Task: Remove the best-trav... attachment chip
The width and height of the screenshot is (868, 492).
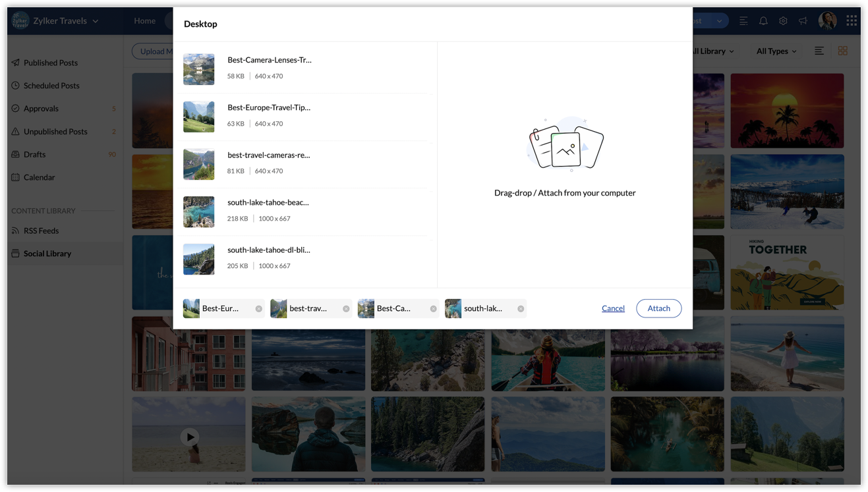Action: (346, 309)
